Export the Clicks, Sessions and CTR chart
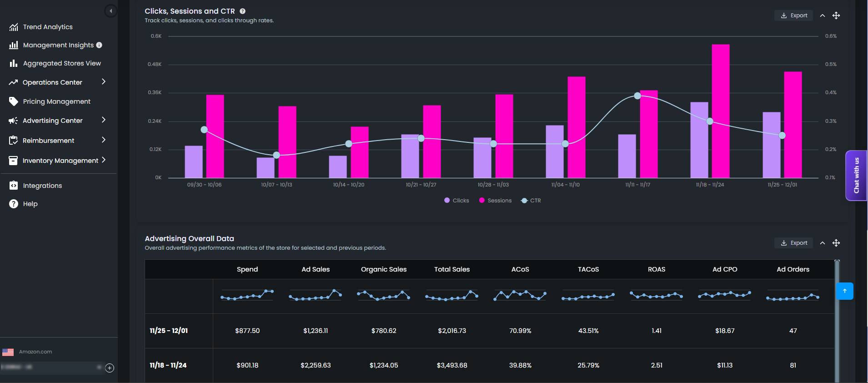868x383 pixels. [794, 15]
